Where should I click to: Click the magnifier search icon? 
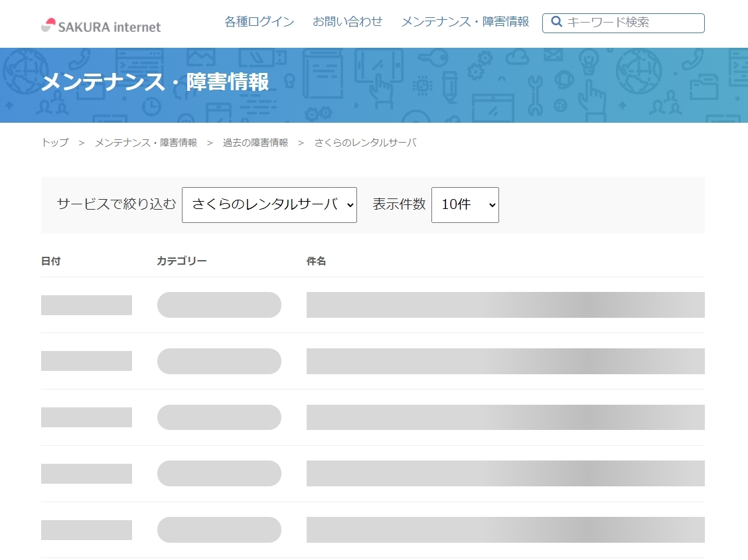(x=556, y=21)
